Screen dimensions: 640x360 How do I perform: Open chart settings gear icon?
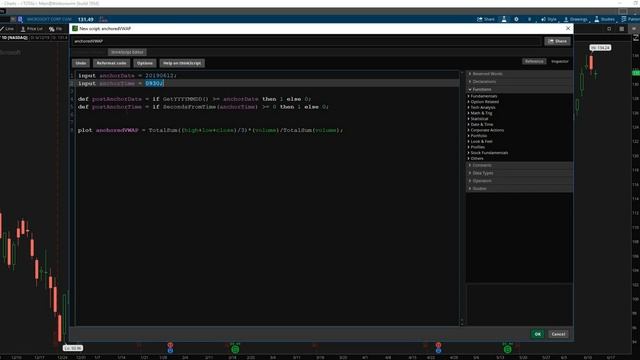(x=516, y=19)
